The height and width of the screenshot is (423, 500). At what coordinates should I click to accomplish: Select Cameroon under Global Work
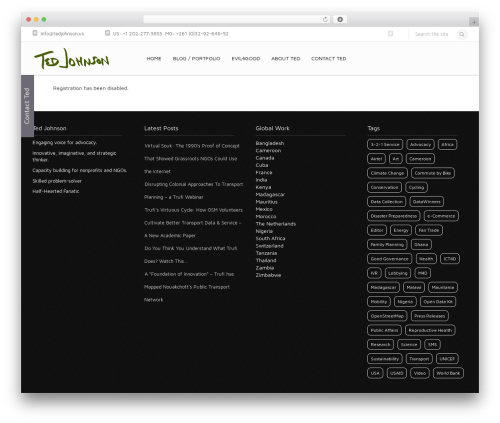pos(268,151)
